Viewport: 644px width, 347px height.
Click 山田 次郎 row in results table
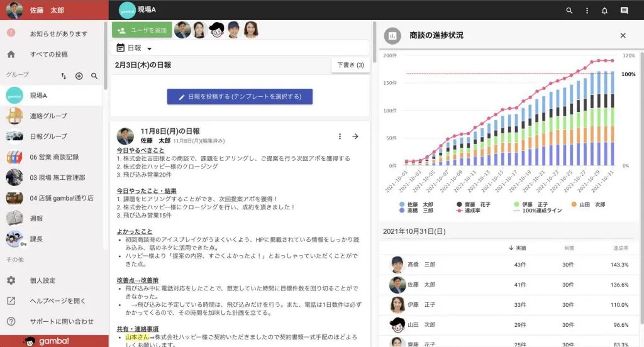point(509,325)
